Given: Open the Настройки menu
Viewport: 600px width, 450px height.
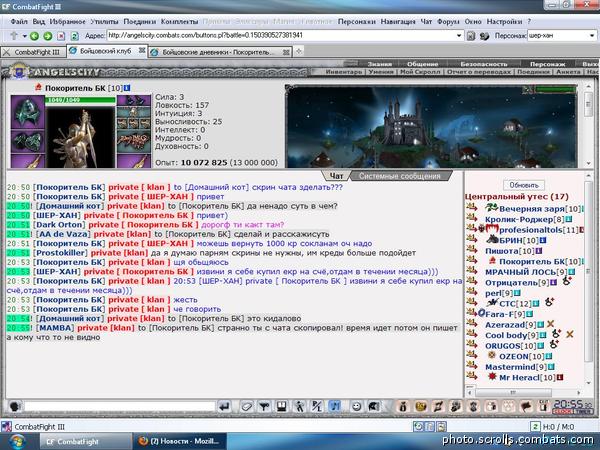Looking at the screenshot, I should (504, 22).
